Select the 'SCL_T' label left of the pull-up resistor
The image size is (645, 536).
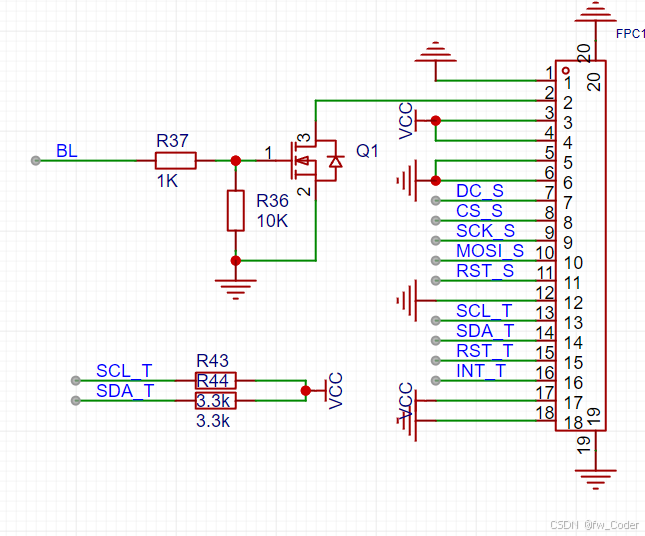[x=124, y=371]
